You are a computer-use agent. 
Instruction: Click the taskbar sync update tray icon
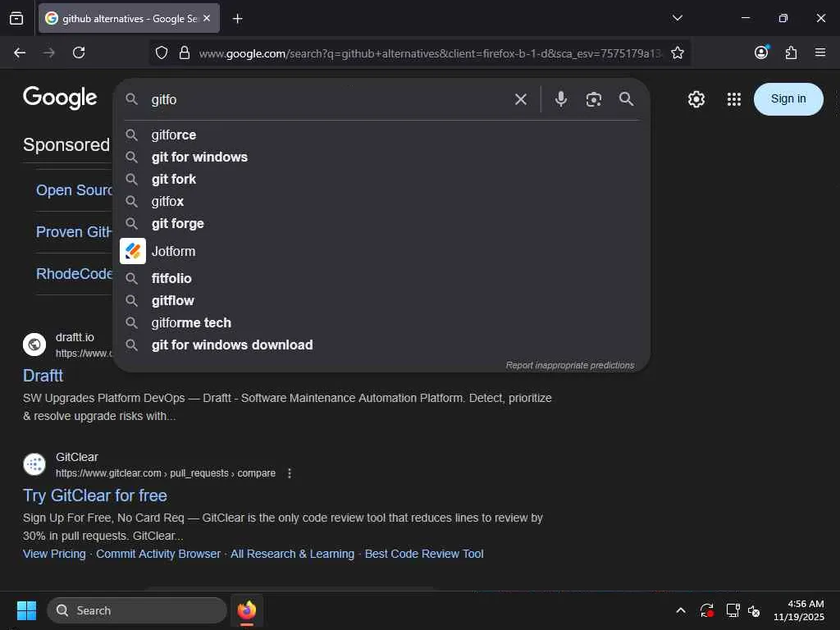pyautogui.click(x=706, y=610)
